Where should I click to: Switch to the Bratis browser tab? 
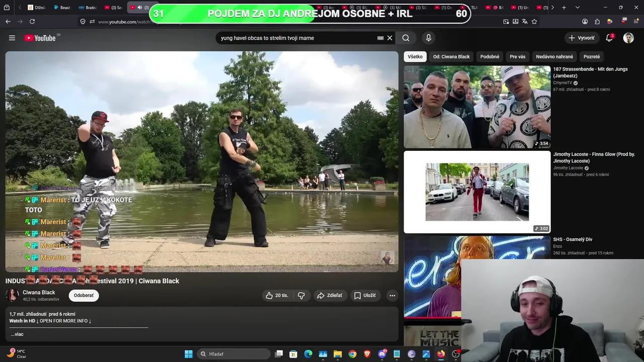coord(88,8)
